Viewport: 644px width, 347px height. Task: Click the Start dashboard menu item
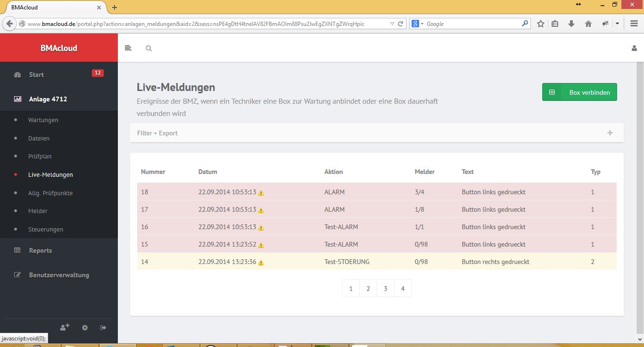pos(36,74)
